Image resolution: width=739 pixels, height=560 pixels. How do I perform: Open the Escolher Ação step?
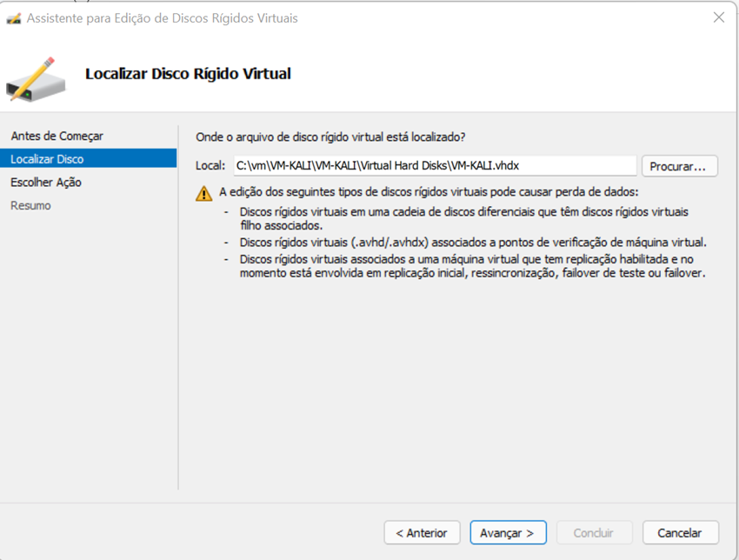(46, 183)
